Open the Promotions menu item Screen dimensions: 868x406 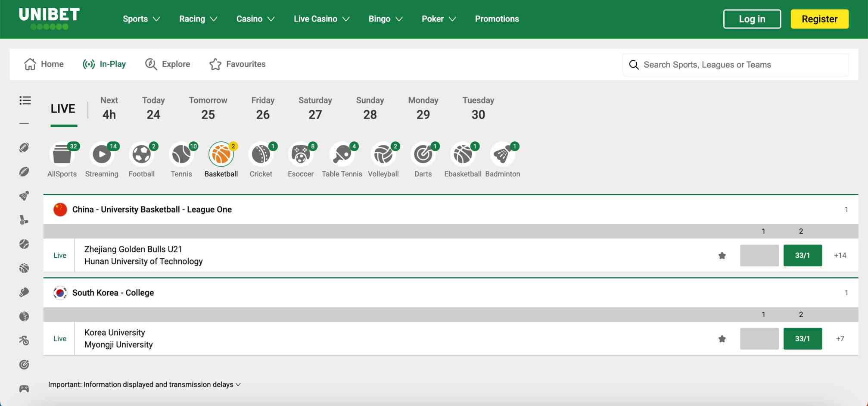[496, 19]
